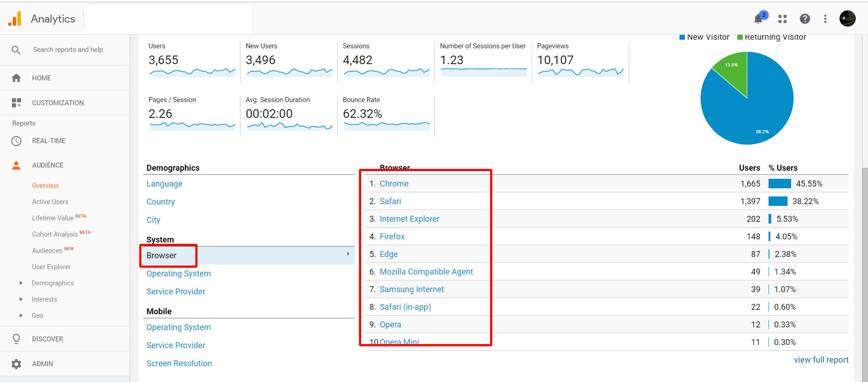Image resolution: width=868 pixels, height=382 pixels.
Task: Click the Google Analytics logo icon
Action: point(15,19)
